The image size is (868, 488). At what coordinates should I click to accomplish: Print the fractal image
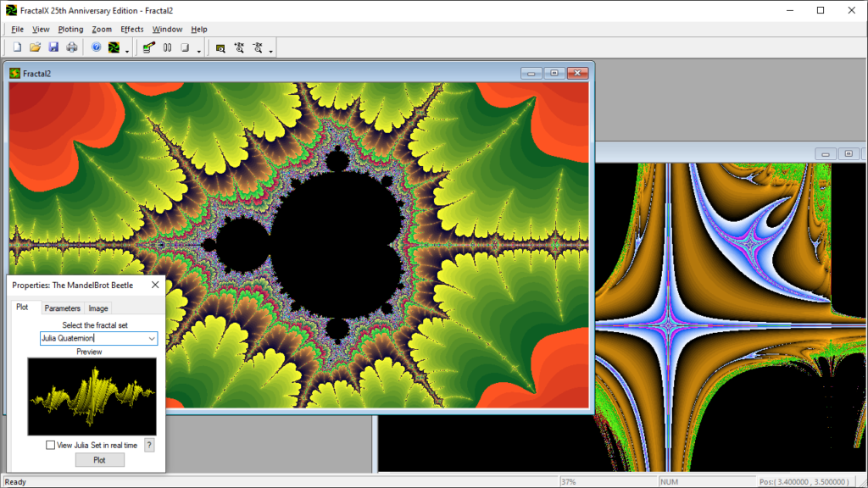point(72,47)
